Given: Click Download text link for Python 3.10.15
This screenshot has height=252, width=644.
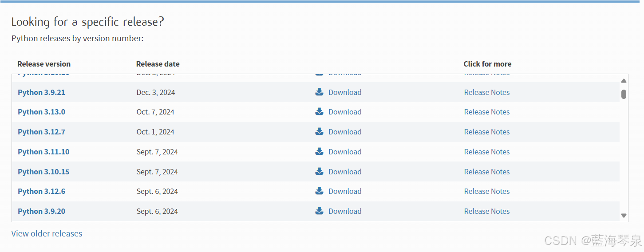Looking at the screenshot, I should (345, 172).
